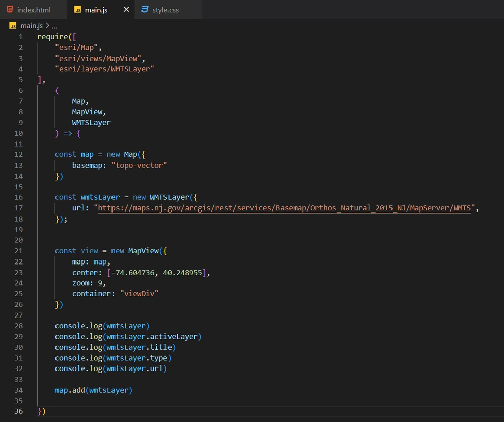Click the JS icon on main.js tab
This screenshot has width=504, height=422.
[x=77, y=10]
